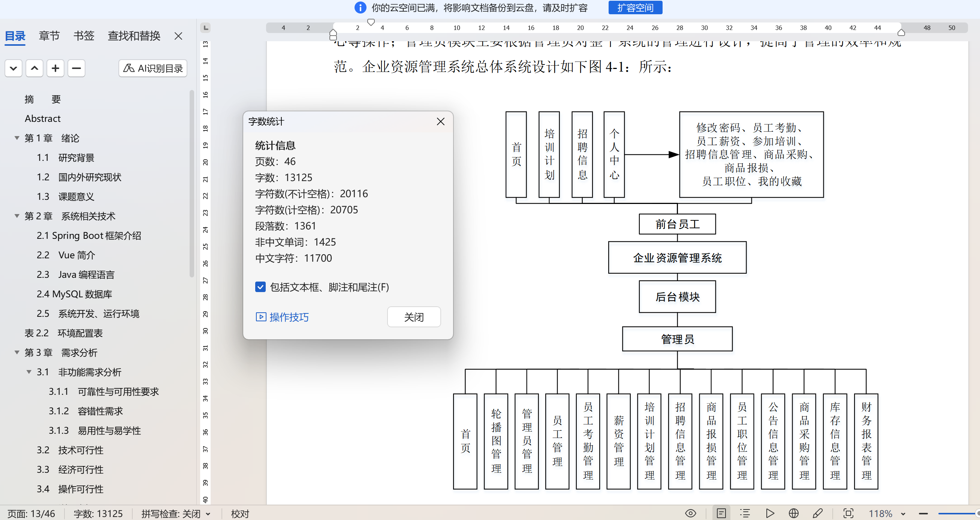
Task: Click the eye protection mode icon
Action: click(x=690, y=514)
